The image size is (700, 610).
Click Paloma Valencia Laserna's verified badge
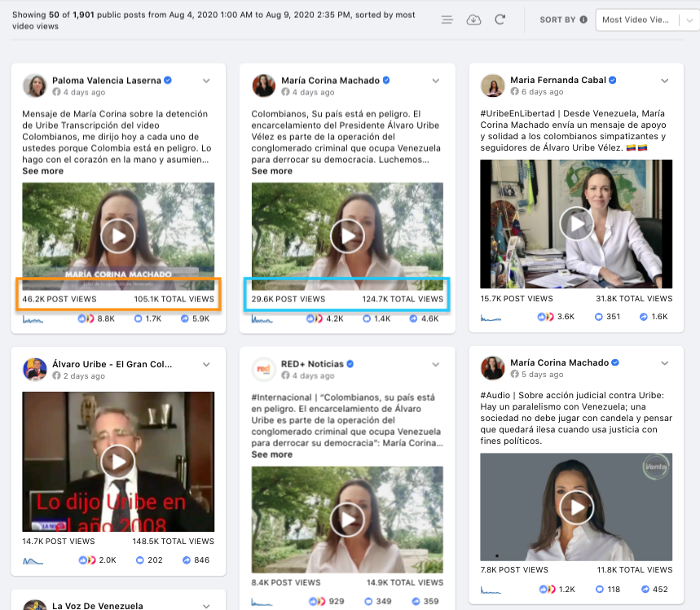[168, 81]
